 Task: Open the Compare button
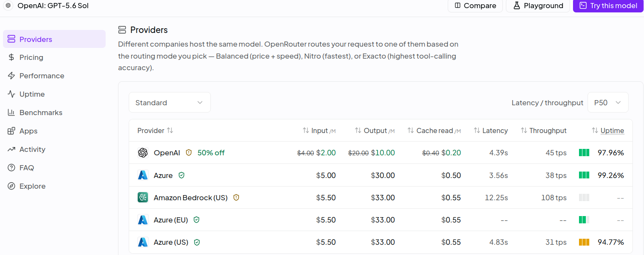point(475,6)
